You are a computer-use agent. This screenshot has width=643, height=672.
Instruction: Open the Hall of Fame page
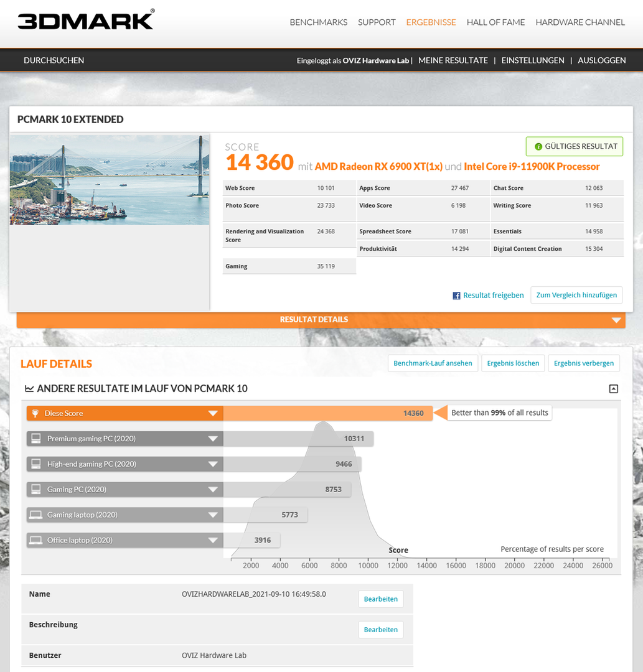(495, 22)
